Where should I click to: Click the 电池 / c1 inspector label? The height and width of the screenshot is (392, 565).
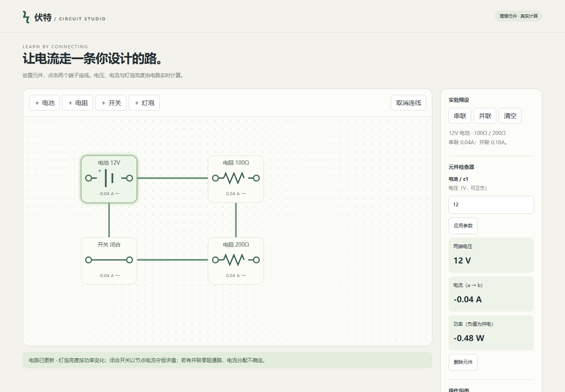tap(458, 179)
